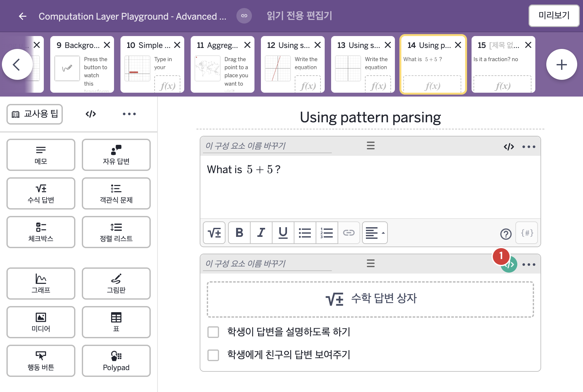Open the text alignment dropdown
Screen dimensions: 583x392
[375, 233]
